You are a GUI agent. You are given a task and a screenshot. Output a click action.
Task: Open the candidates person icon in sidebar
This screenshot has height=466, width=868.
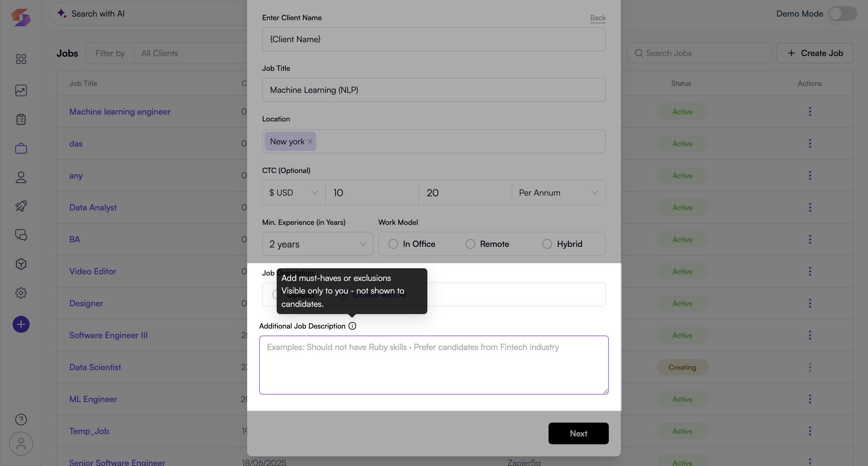21,177
